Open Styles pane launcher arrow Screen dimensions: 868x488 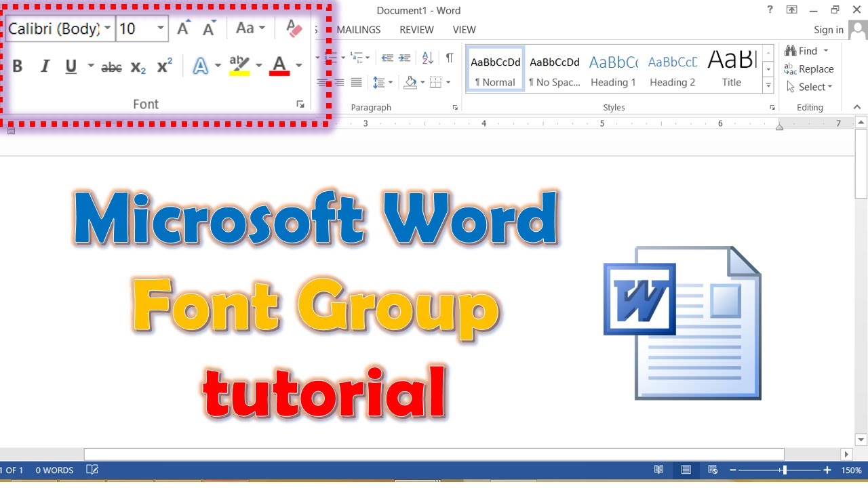(772, 108)
